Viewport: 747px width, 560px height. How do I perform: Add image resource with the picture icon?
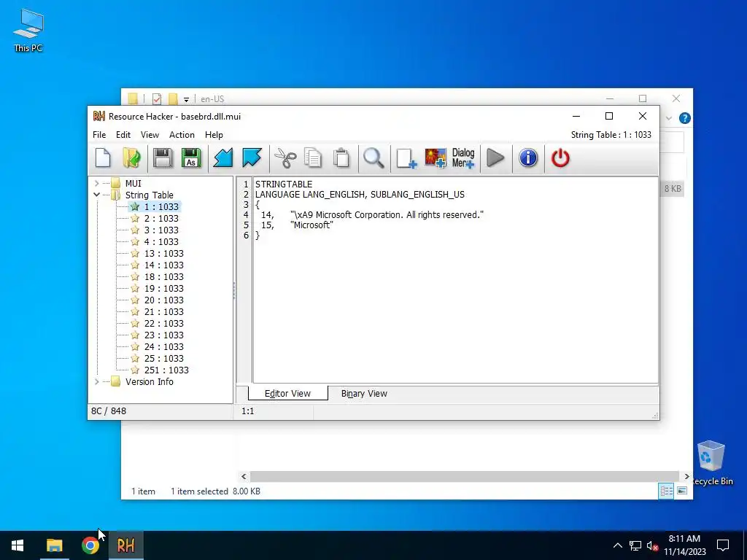436,158
